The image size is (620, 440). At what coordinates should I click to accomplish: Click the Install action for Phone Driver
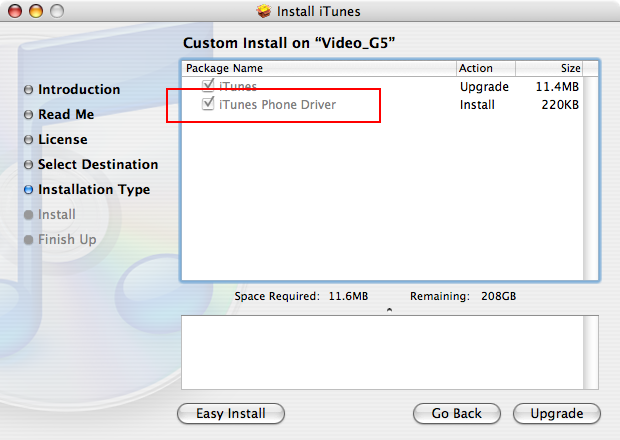coord(477,105)
